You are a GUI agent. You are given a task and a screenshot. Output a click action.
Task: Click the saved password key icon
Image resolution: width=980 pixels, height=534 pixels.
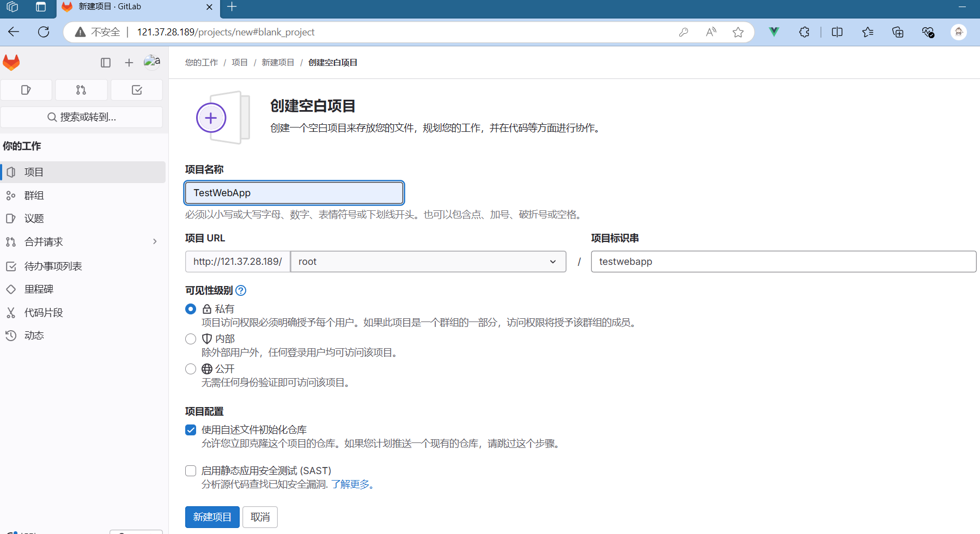tap(684, 32)
